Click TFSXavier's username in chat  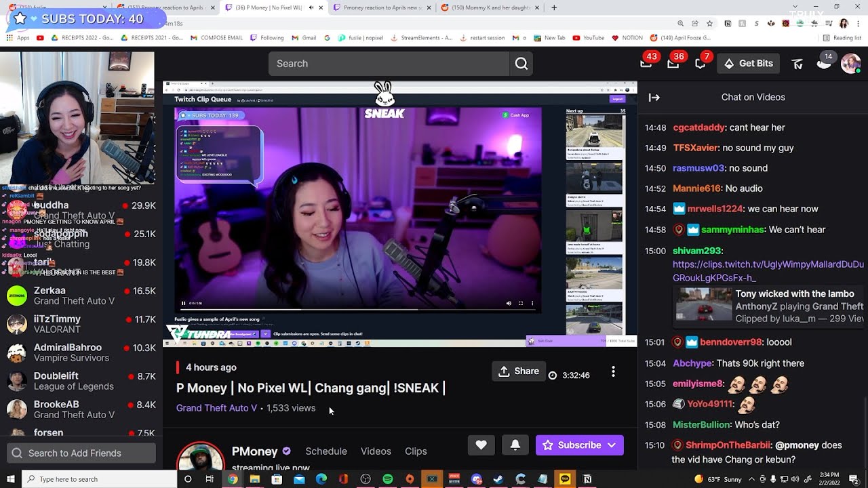click(695, 148)
